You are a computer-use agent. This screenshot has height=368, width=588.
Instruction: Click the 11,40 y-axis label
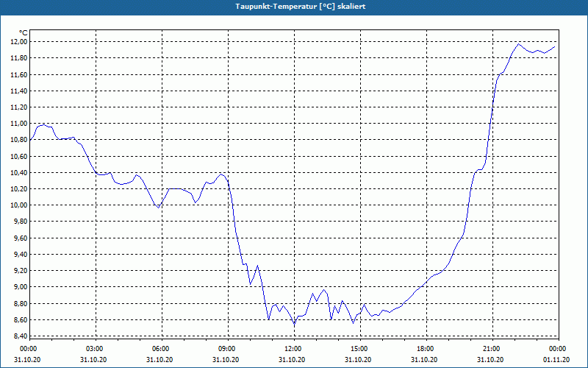(21, 91)
